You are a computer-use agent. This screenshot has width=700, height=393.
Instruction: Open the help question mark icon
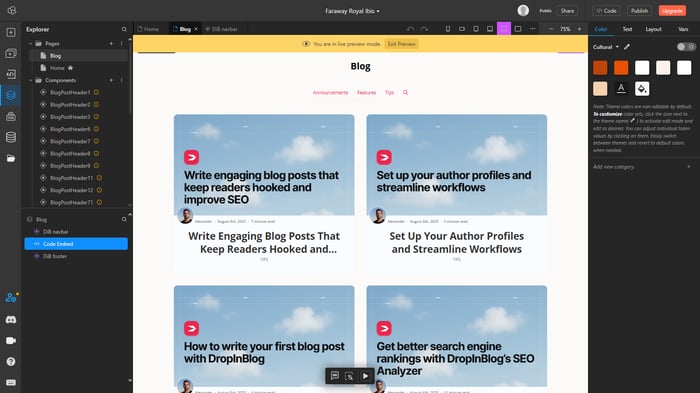tap(11, 361)
